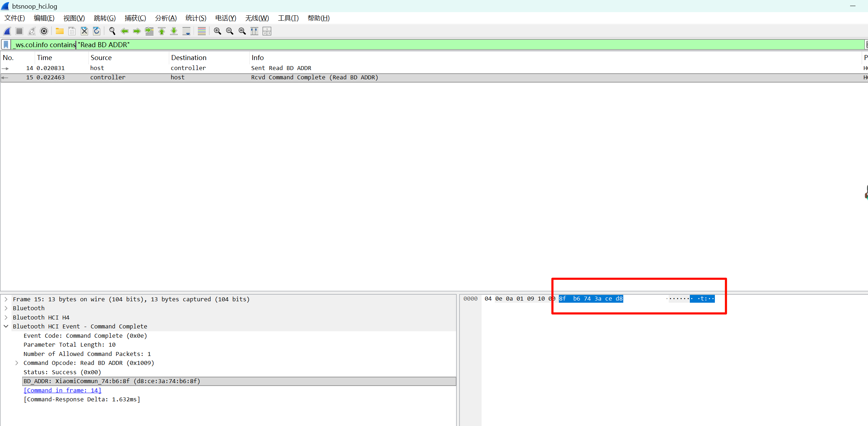Viewport: 868px width, 426px height.
Task: Open the 统计(S) menu
Action: coord(196,18)
